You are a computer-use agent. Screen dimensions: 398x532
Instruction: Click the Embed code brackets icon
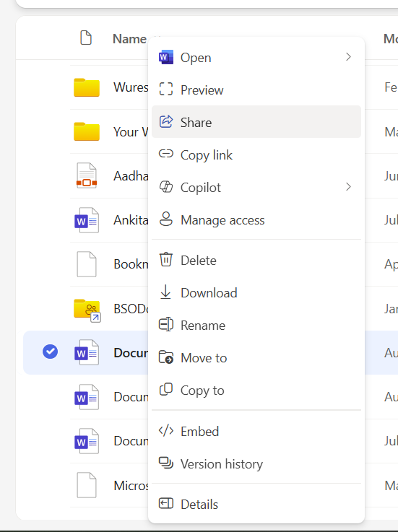[x=166, y=431]
